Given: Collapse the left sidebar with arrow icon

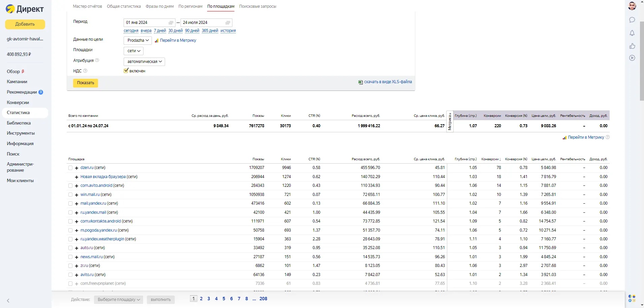Looking at the screenshot, I should [x=8, y=301].
